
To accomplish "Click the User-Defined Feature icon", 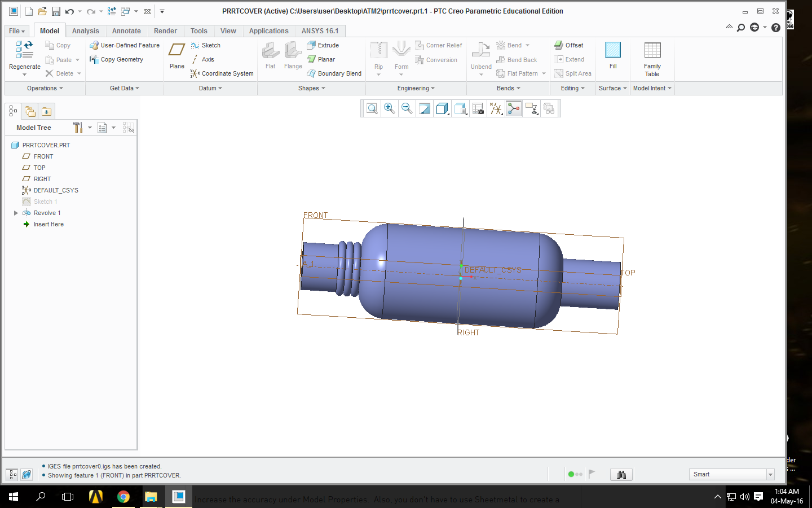I will coord(125,45).
